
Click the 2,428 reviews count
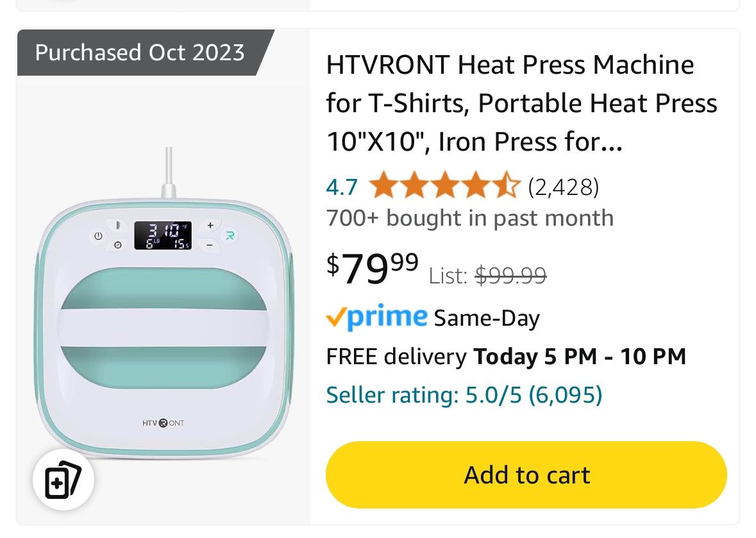563,187
